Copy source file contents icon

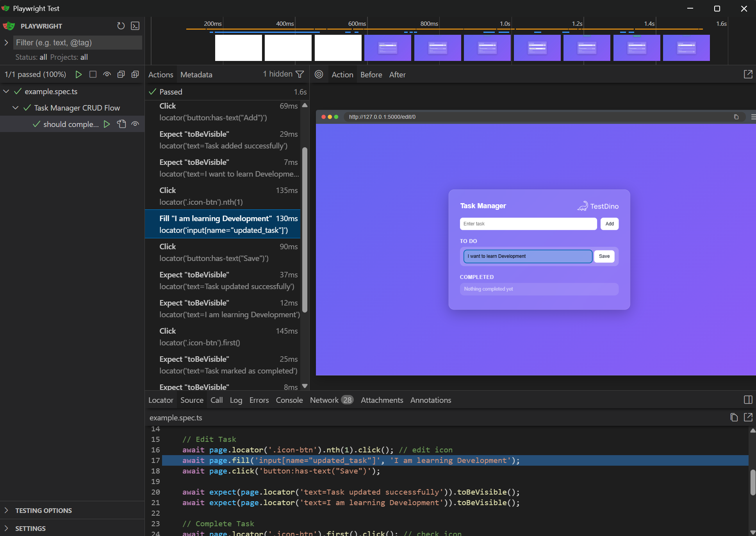coord(734,417)
